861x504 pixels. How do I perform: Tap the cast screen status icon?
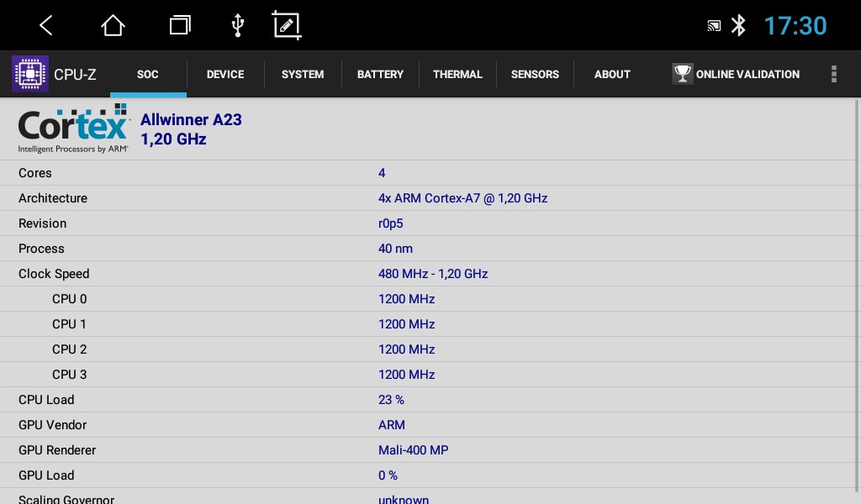tap(714, 26)
